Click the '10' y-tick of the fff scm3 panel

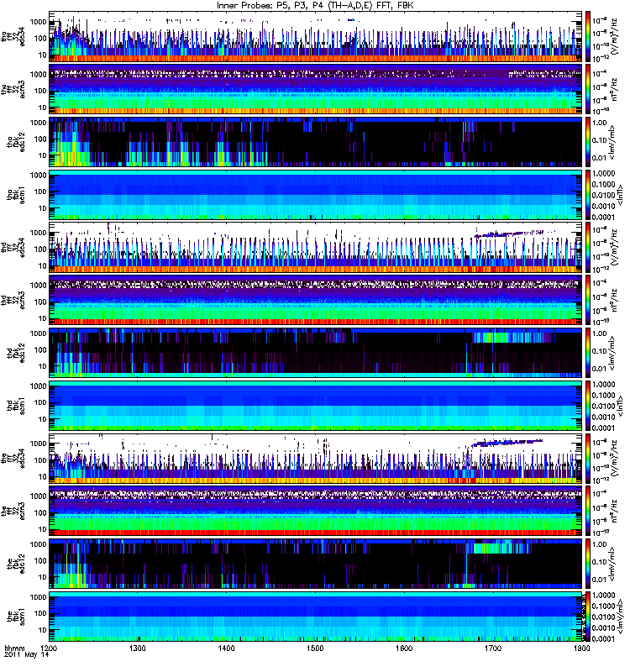tap(43, 529)
